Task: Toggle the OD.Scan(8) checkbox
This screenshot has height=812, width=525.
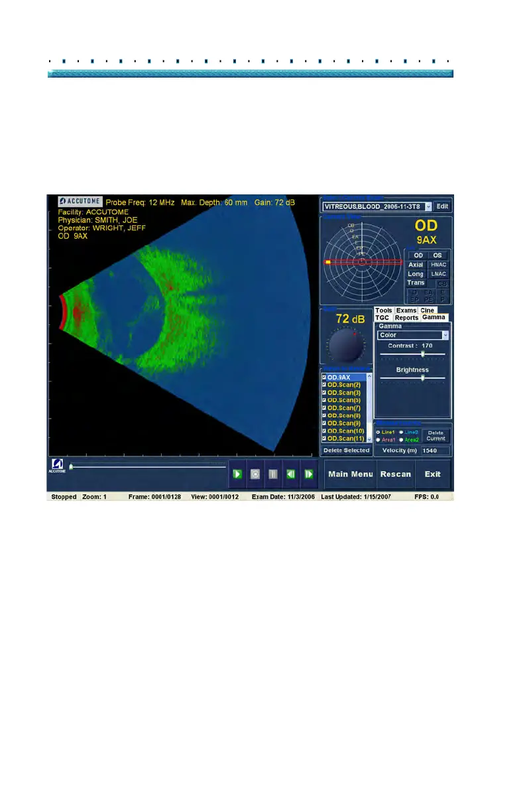Action: [x=324, y=415]
